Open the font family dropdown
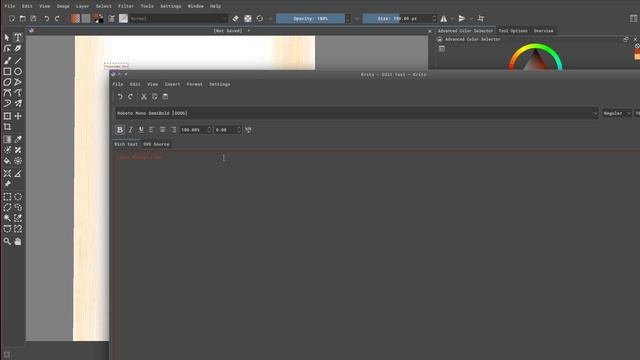This screenshot has width=640, height=360. tap(356, 113)
